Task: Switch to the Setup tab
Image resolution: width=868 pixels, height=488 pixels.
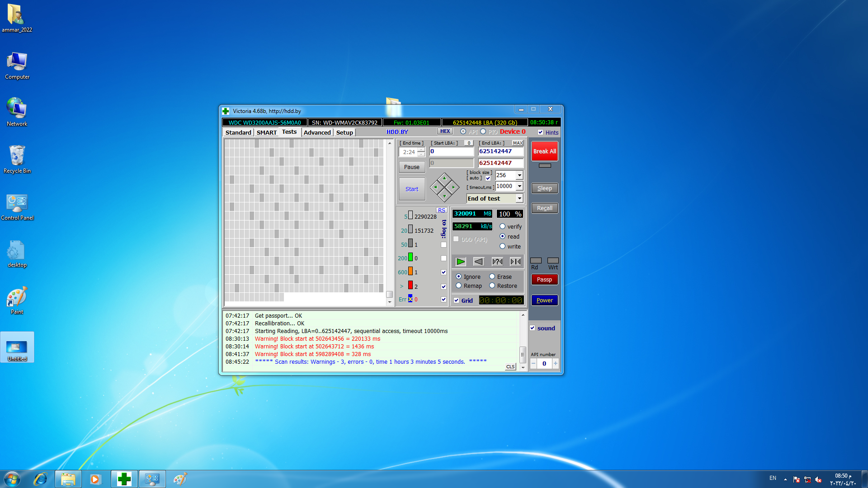Action: click(x=344, y=132)
